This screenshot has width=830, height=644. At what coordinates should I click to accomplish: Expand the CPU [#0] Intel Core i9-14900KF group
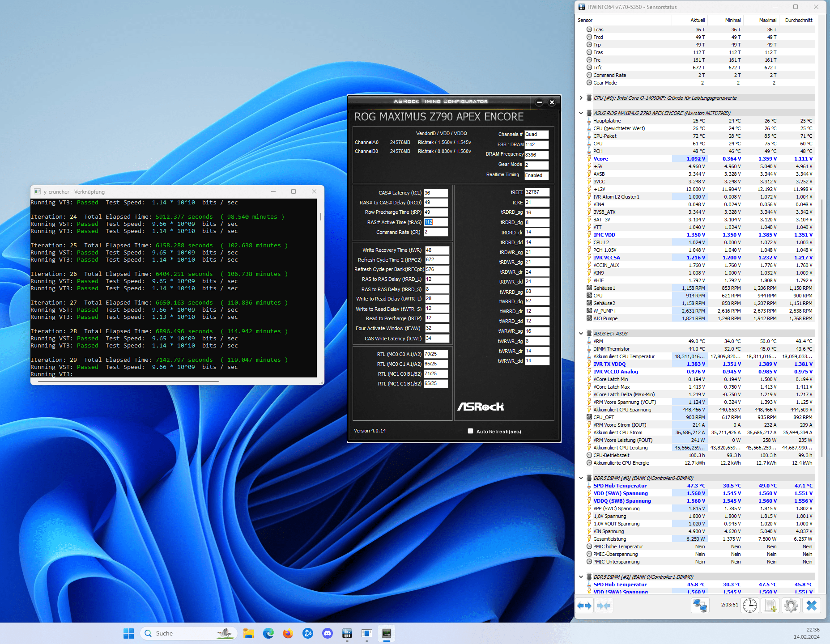[x=581, y=98]
